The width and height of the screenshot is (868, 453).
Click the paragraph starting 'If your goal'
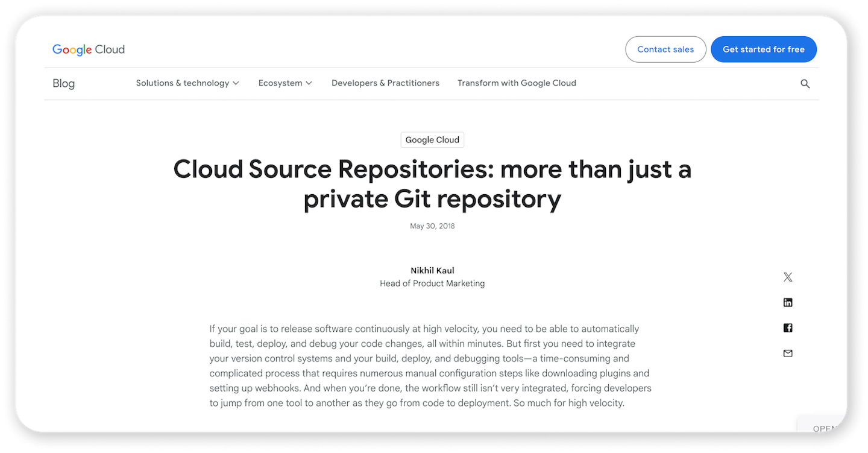click(x=430, y=366)
